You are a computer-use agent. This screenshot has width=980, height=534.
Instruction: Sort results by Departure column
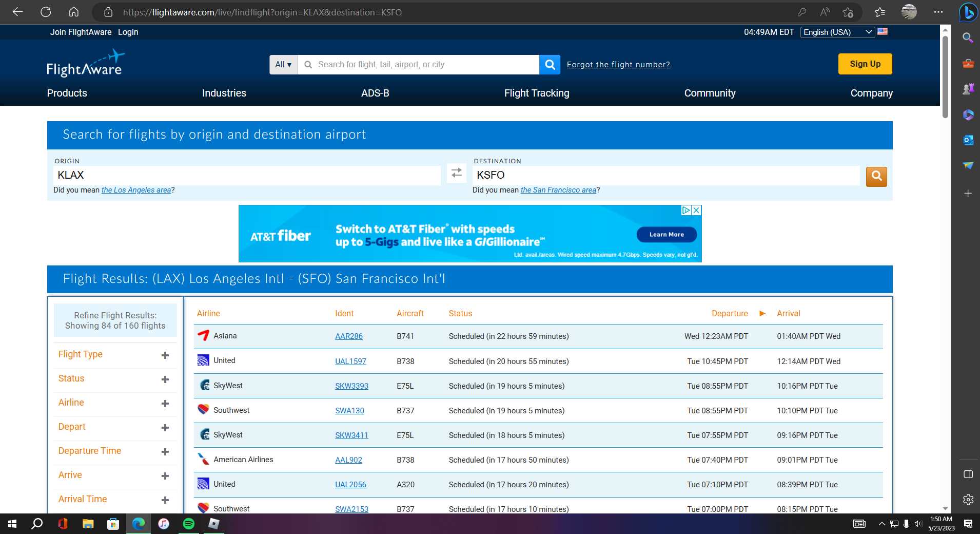click(x=730, y=313)
